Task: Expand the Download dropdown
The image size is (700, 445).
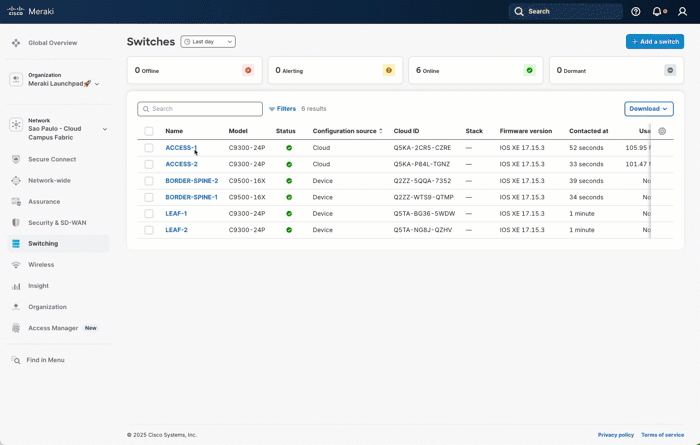Action: pyautogui.click(x=649, y=109)
